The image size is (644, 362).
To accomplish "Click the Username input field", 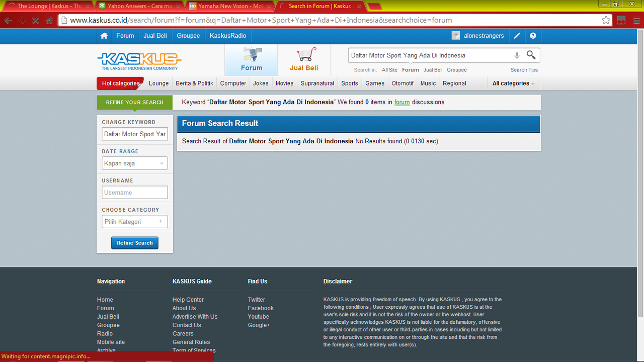I will [135, 193].
